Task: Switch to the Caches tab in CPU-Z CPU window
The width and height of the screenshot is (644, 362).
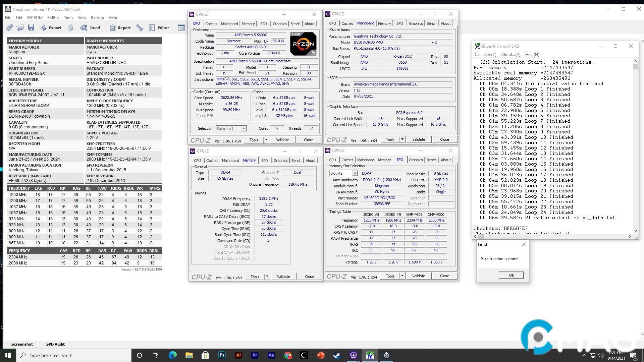Action: pos(211,24)
